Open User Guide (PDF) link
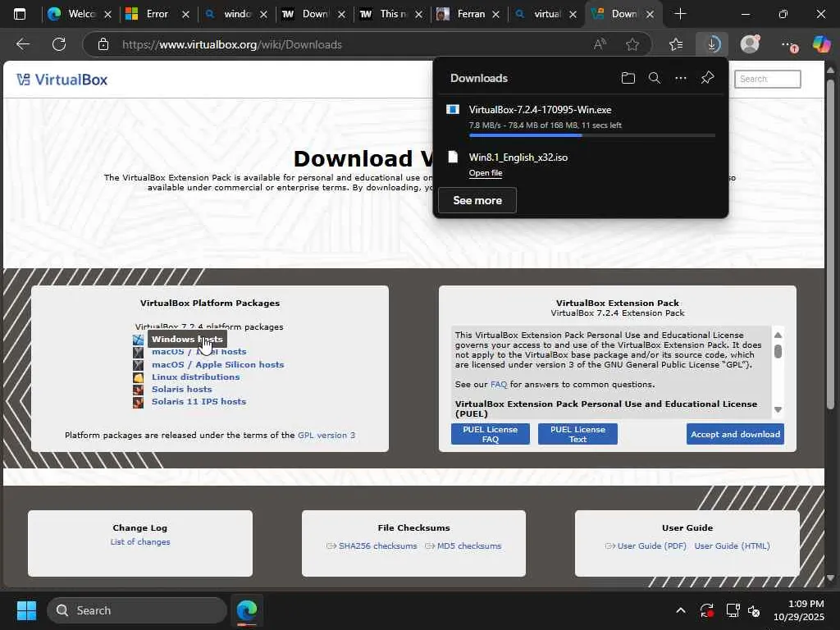This screenshot has width=840, height=630. click(x=651, y=546)
